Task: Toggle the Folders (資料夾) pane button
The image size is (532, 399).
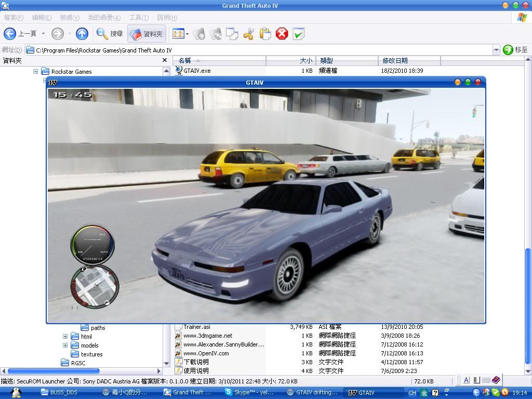Action: point(147,34)
